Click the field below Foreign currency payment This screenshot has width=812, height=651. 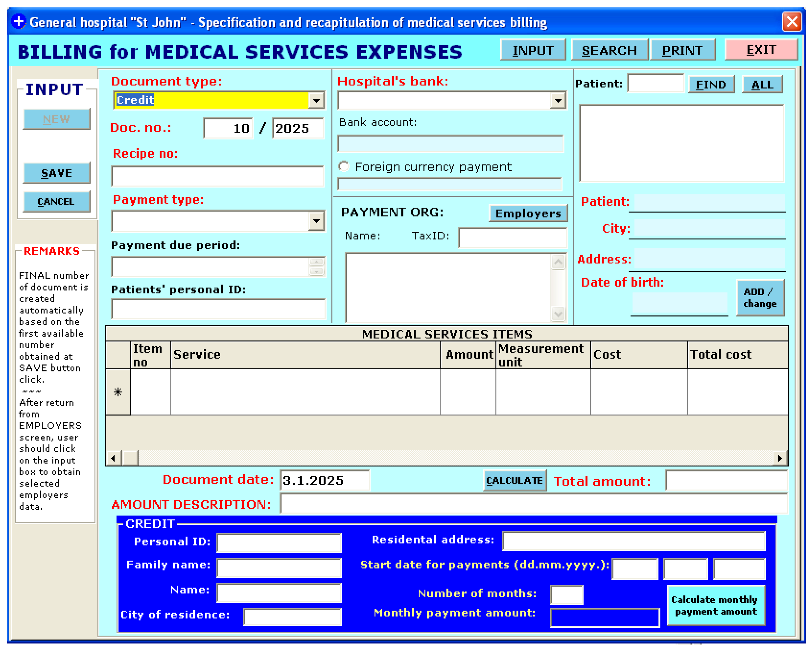click(x=450, y=185)
